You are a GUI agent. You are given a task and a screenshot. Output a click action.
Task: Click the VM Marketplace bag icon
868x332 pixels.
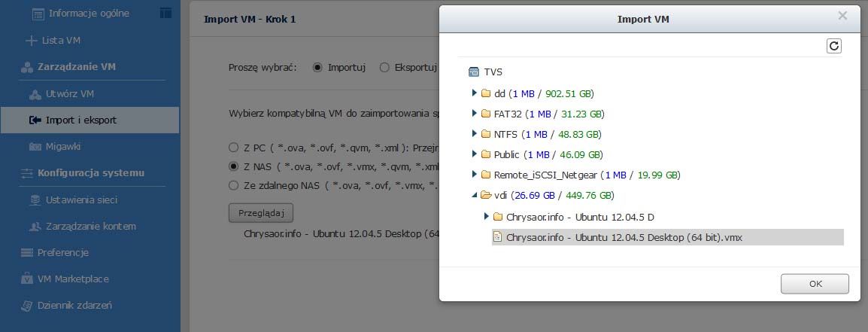(x=26, y=279)
